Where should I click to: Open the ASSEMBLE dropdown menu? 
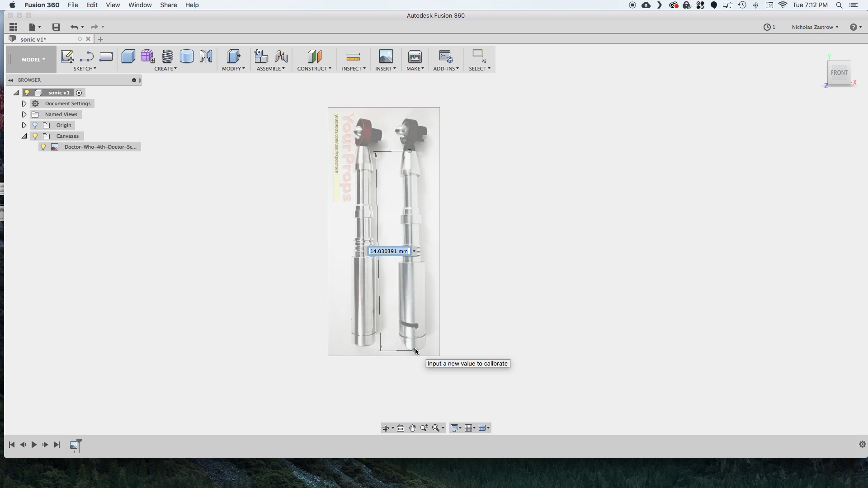(x=271, y=69)
